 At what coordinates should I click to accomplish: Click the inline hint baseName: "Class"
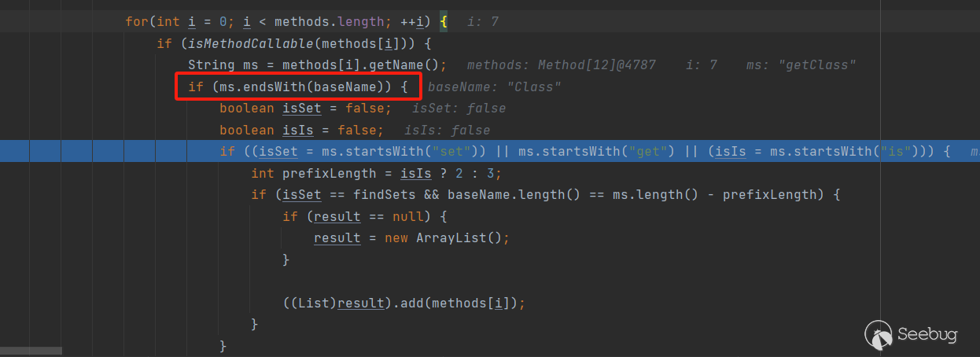point(495,86)
